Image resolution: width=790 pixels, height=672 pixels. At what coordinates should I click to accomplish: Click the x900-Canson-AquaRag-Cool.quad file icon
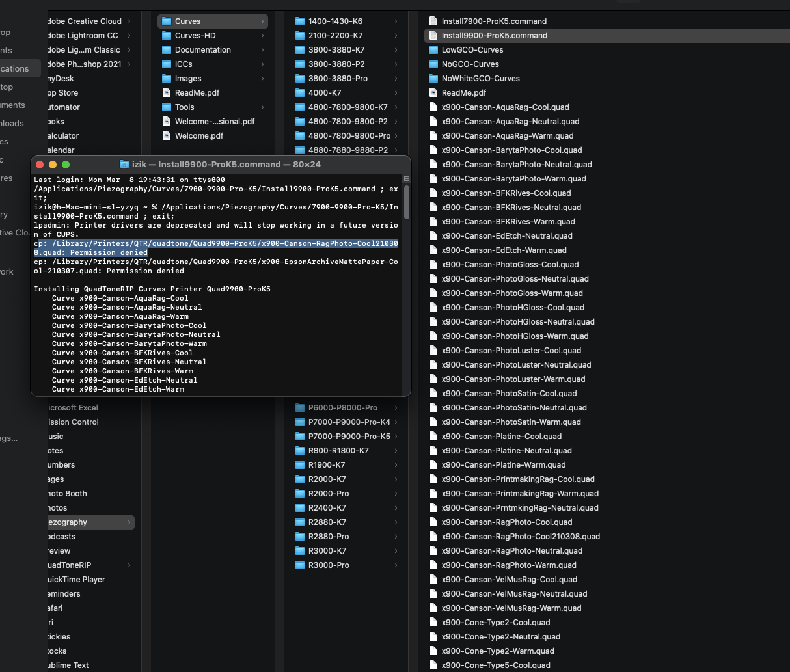[x=433, y=107]
